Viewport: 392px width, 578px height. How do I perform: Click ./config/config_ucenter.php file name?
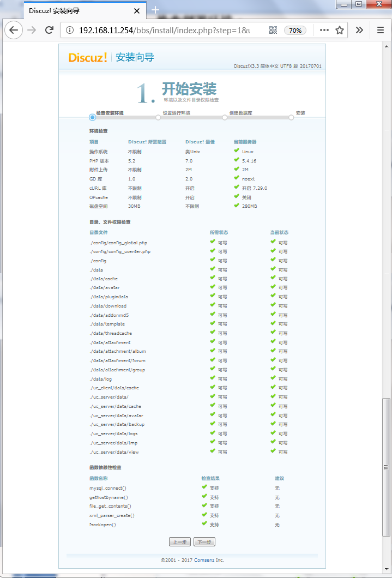[120, 252]
